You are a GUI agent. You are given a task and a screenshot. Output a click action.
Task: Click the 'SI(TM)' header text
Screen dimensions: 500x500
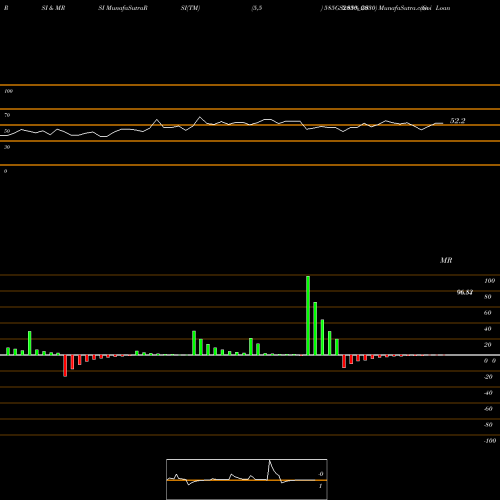190,8
